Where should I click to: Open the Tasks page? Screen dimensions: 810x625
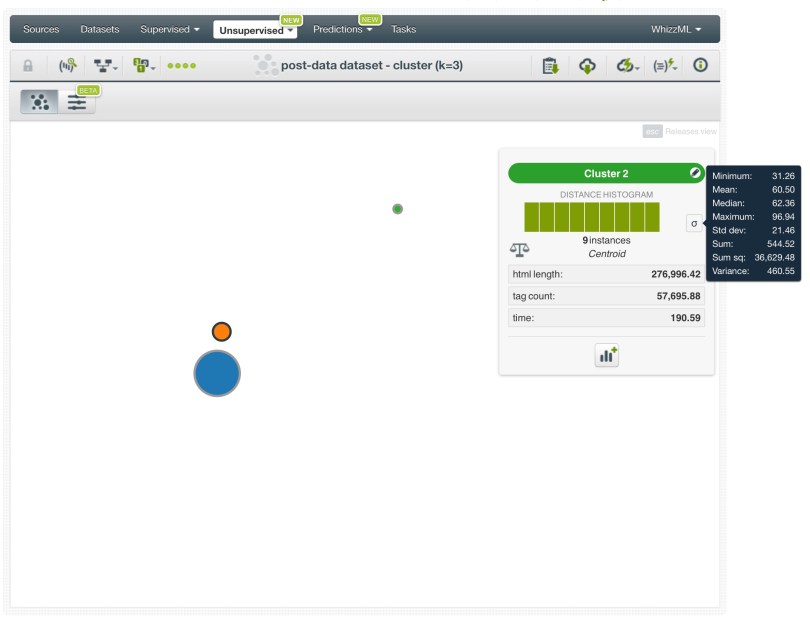(404, 29)
